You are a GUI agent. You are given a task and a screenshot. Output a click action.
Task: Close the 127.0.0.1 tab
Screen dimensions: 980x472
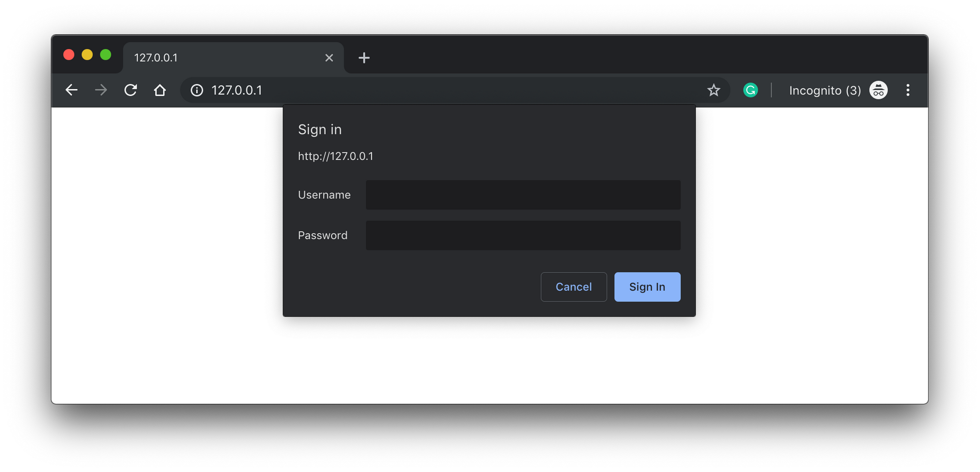pyautogui.click(x=329, y=57)
